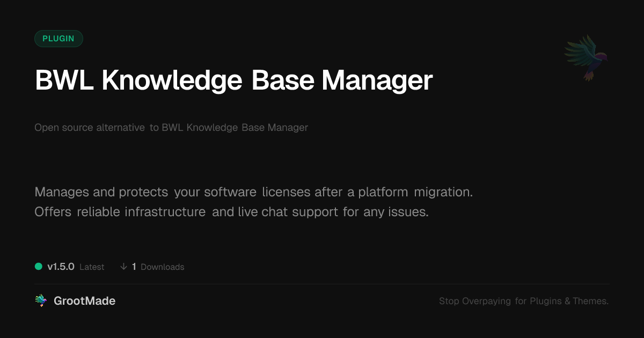Select the v1.5.0 version number
The width and height of the screenshot is (644, 338).
[x=61, y=267]
